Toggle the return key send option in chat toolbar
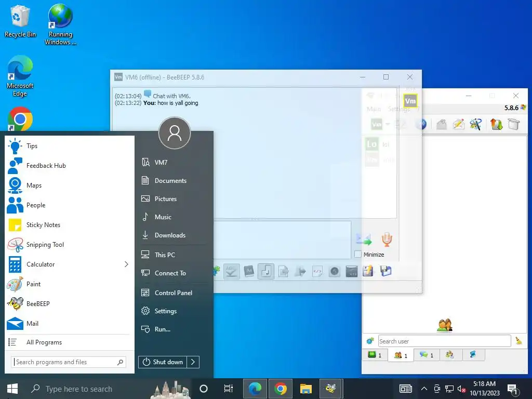 click(x=266, y=271)
